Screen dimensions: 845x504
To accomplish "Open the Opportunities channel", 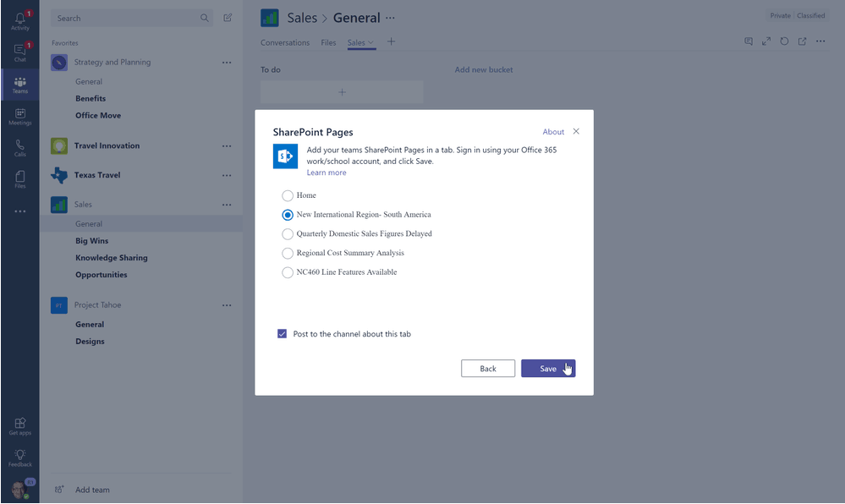I will pos(102,275).
